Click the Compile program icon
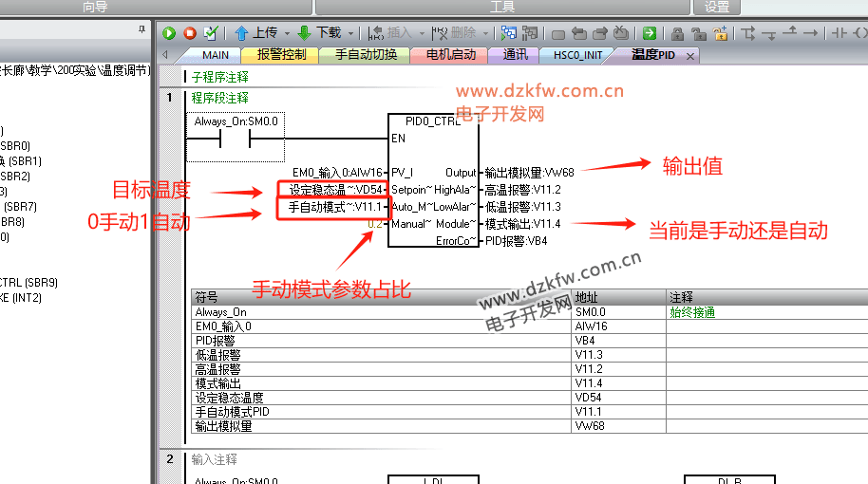868x484 pixels. 211,33
